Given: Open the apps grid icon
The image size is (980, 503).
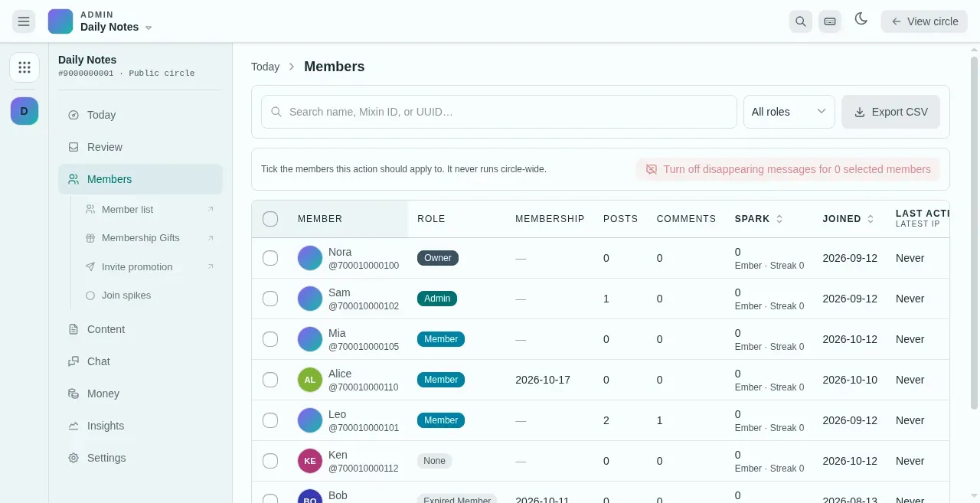Looking at the screenshot, I should (x=24, y=67).
